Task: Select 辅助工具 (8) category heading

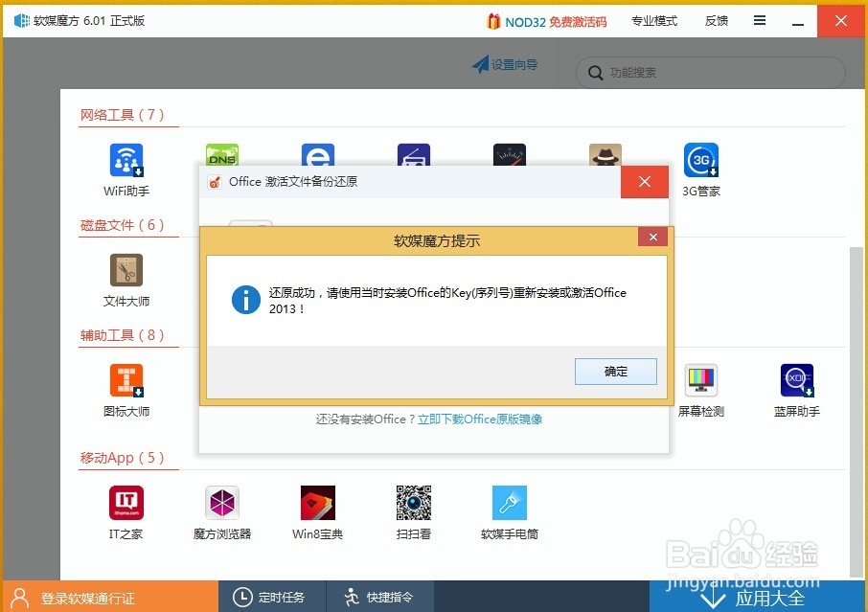Action: click(x=123, y=335)
